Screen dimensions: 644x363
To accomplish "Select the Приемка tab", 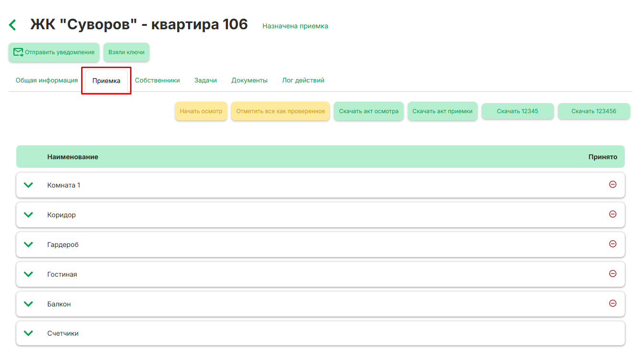I will tap(107, 81).
